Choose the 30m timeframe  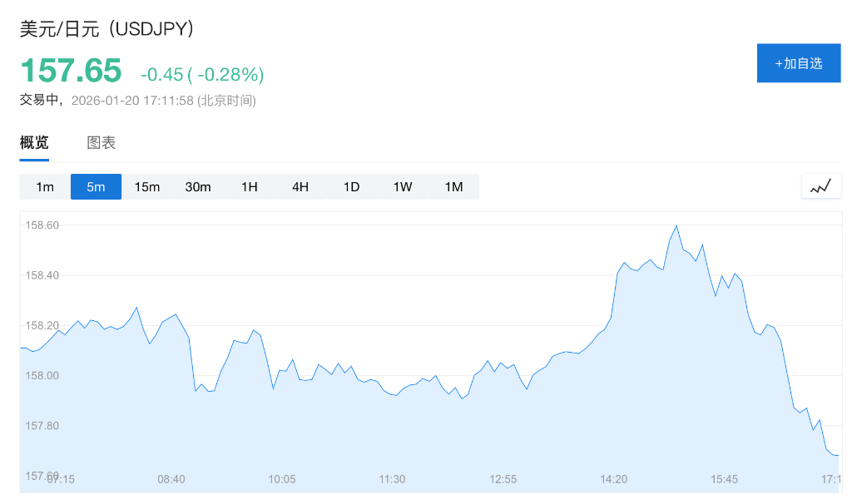click(198, 187)
